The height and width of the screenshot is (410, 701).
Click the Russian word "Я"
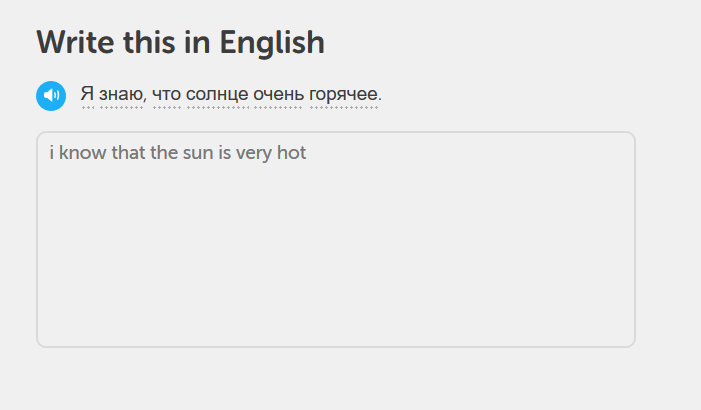pos(87,95)
